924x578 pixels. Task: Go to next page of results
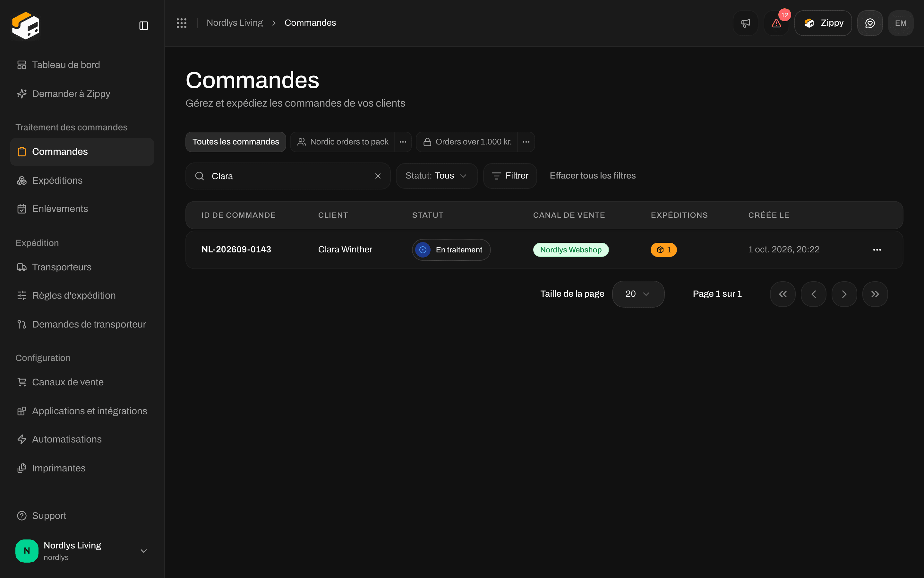tap(844, 294)
